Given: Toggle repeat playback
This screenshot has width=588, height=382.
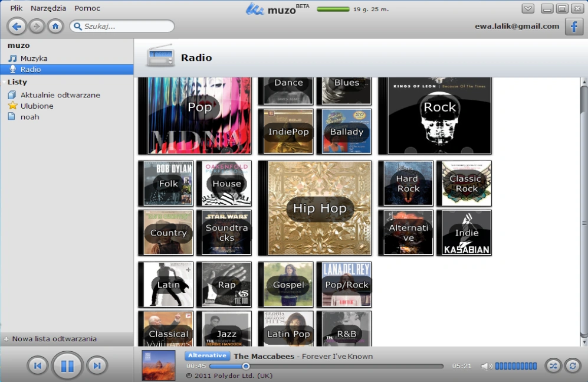Looking at the screenshot, I should coord(573,365).
